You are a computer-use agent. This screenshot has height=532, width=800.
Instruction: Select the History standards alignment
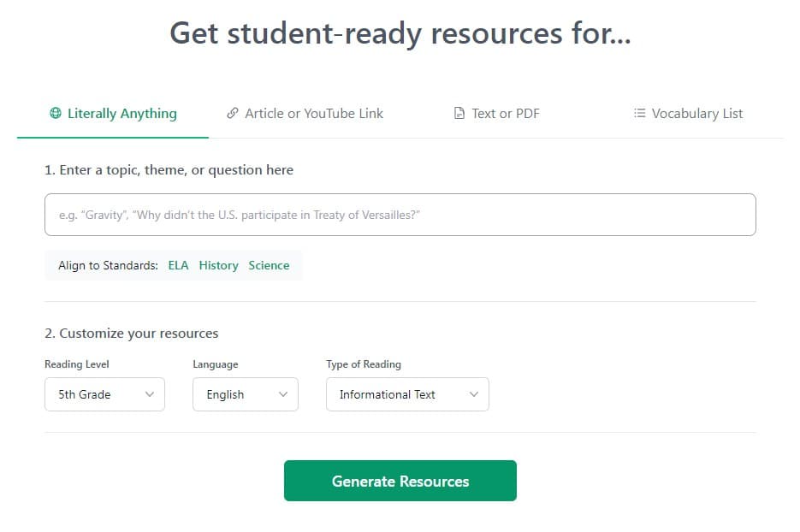[x=218, y=265]
